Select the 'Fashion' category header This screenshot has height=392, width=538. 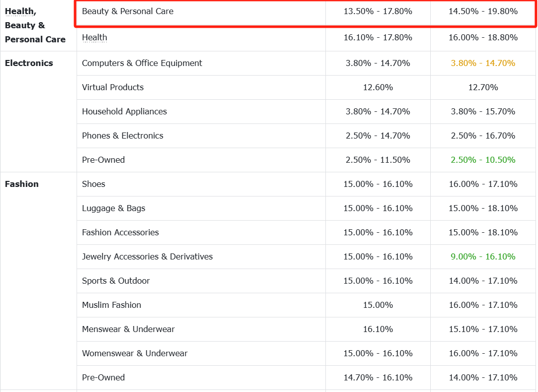click(22, 184)
